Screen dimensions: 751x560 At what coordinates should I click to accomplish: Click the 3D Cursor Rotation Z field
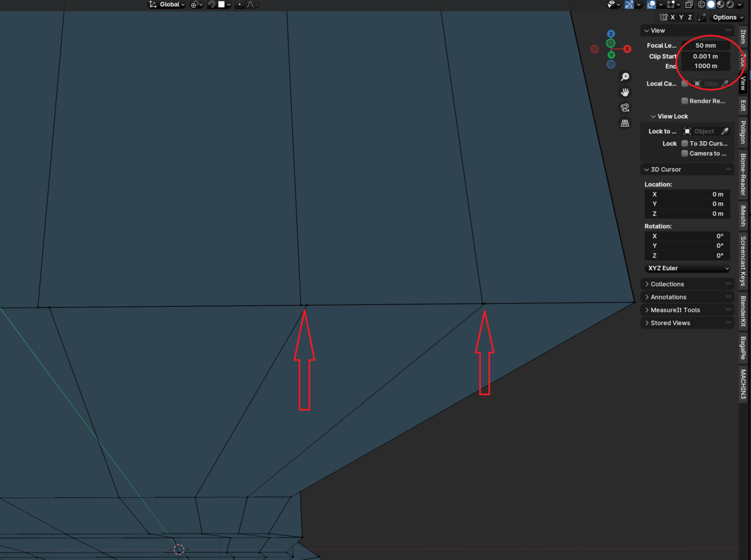[688, 256]
